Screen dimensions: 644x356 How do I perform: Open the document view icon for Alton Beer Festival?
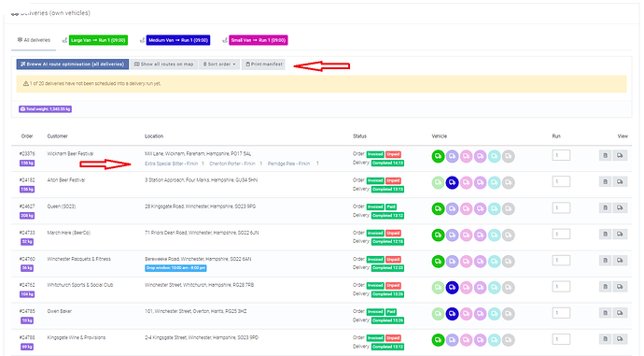(605, 181)
